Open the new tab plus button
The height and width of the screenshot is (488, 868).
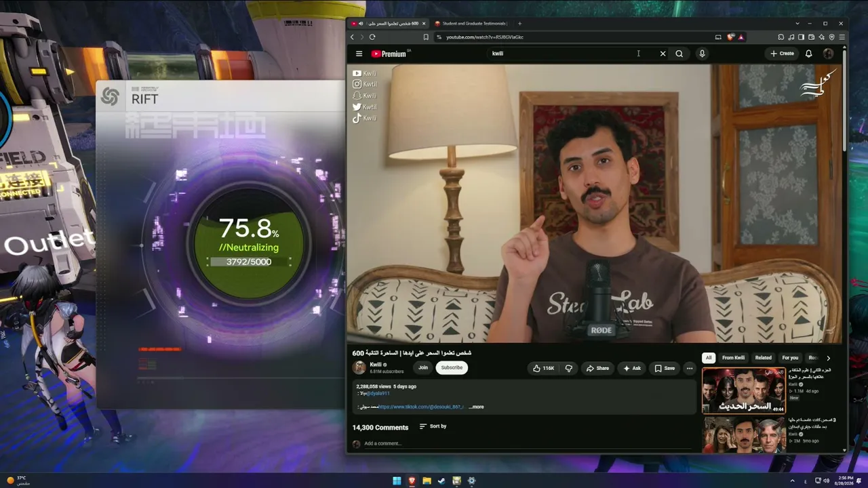click(x=520, y=24)
